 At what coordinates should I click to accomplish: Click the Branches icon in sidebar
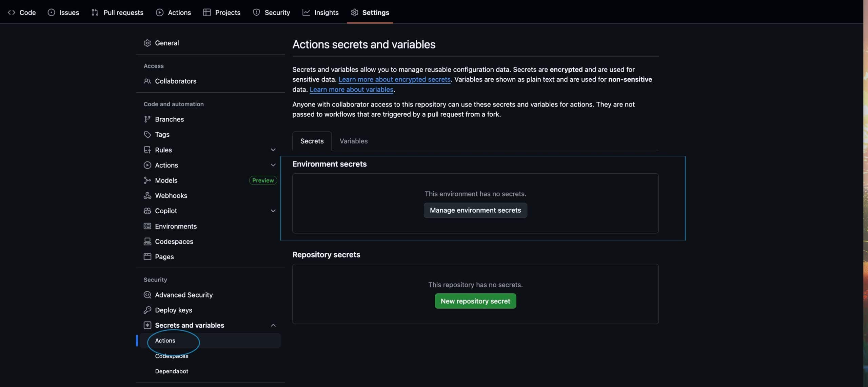point(147,119)
